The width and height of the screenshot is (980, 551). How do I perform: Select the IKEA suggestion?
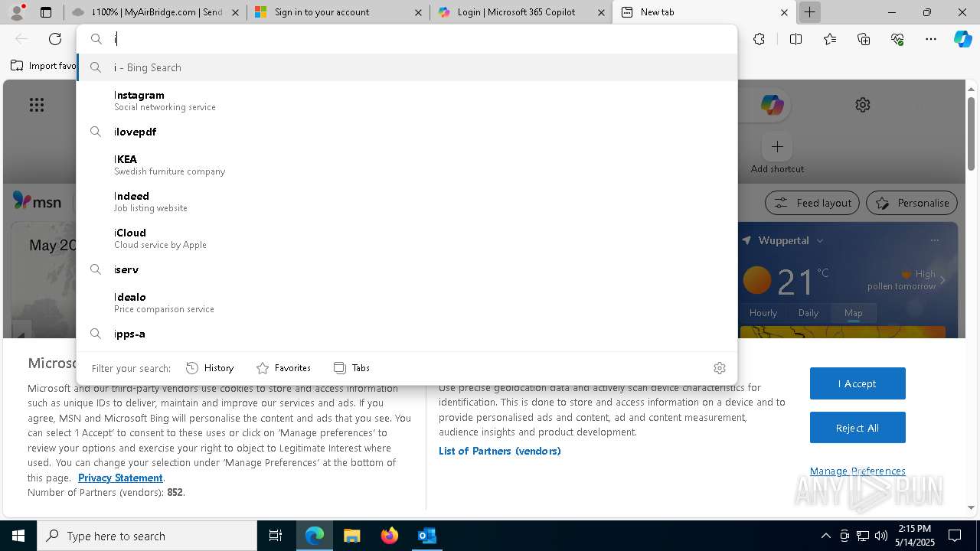click(407, 165)
